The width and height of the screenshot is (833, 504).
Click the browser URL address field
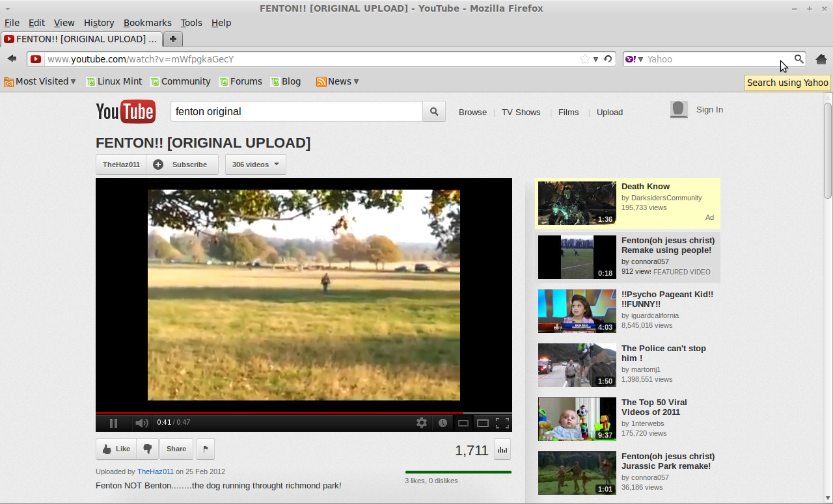point(312,59)
